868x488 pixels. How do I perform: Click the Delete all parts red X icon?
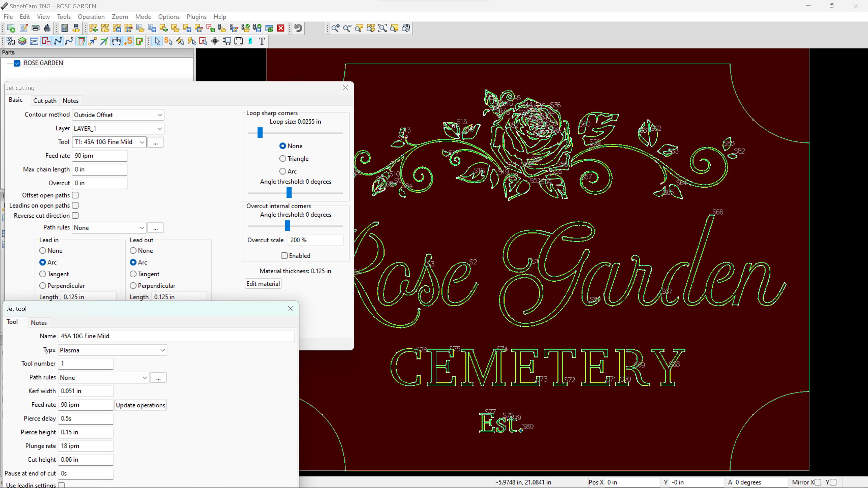pos(281,28)
